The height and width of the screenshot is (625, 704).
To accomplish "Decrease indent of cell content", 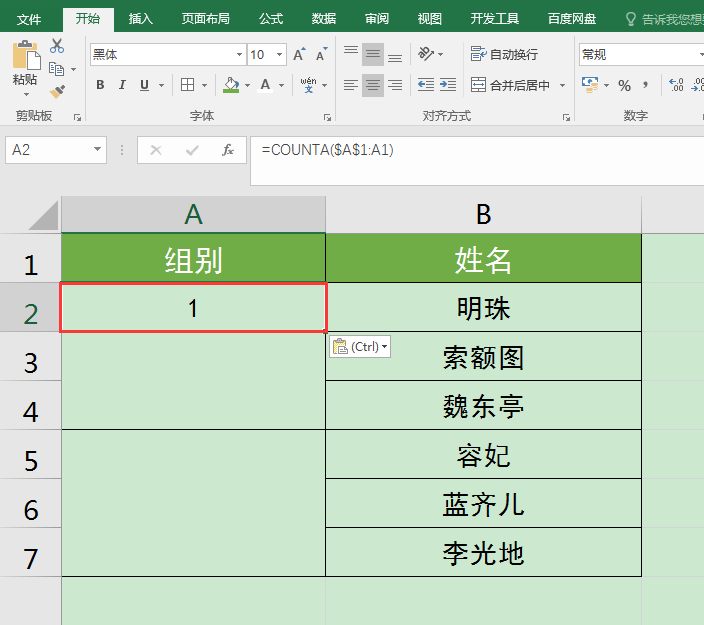I will tap(426, 85).
